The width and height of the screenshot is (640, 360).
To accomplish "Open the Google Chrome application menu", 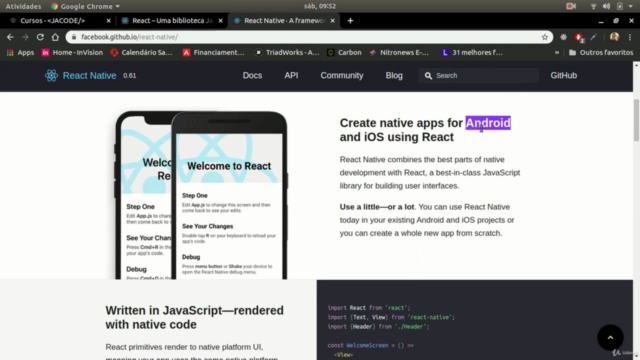I will tap(85, 6).
